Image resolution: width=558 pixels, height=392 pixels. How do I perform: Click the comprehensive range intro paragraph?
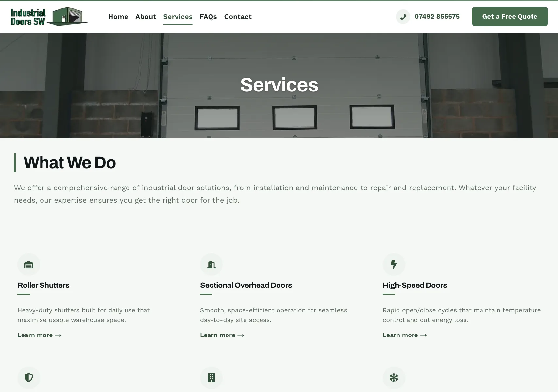[275, 194]
